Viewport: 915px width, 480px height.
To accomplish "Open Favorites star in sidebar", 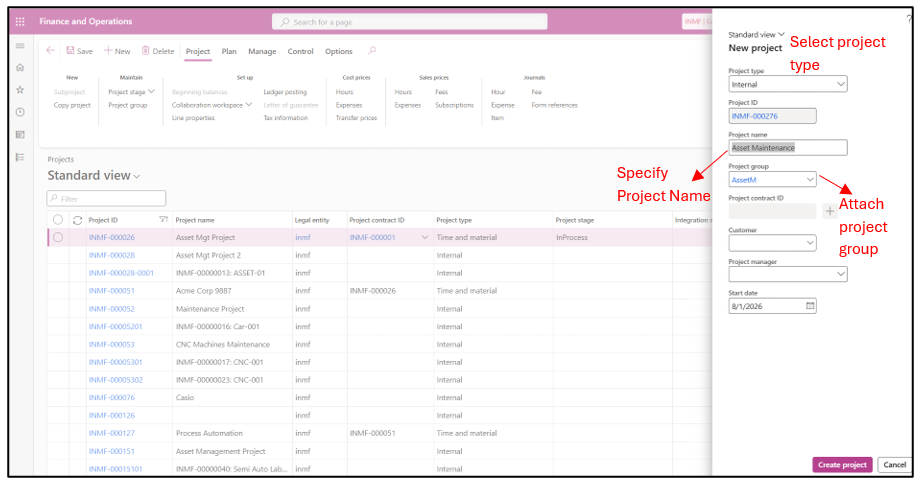I will click(x=20, y=90).
